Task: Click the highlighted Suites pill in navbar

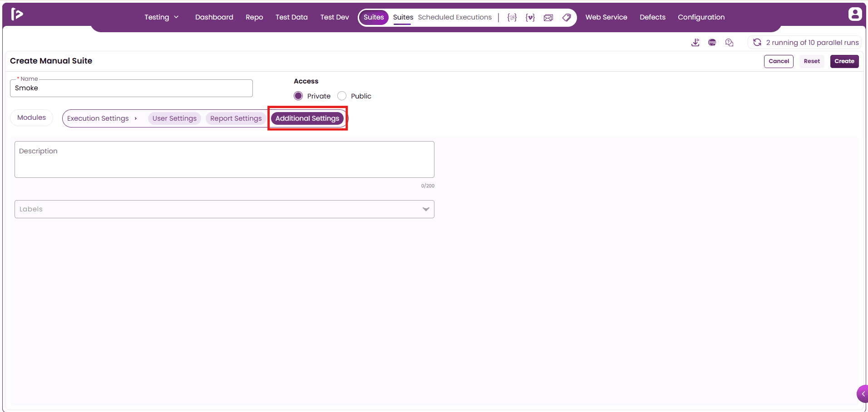Action: pos(374,17)
